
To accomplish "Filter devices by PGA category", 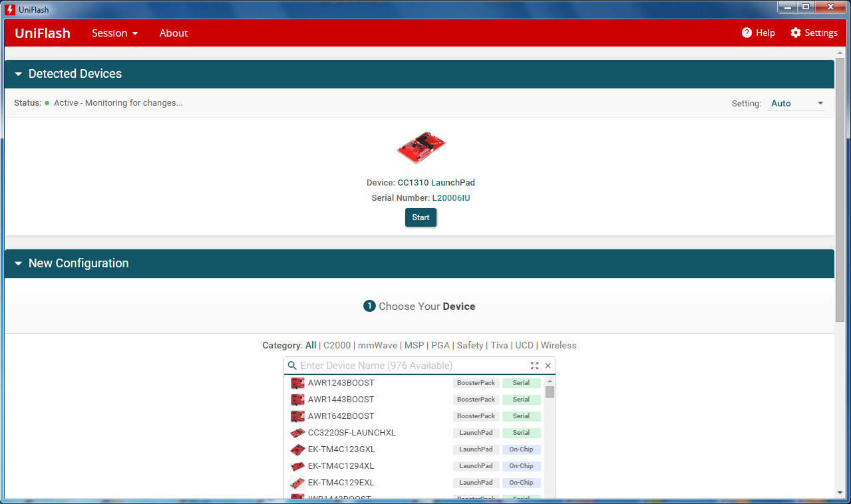I will [x=440, y=346].
